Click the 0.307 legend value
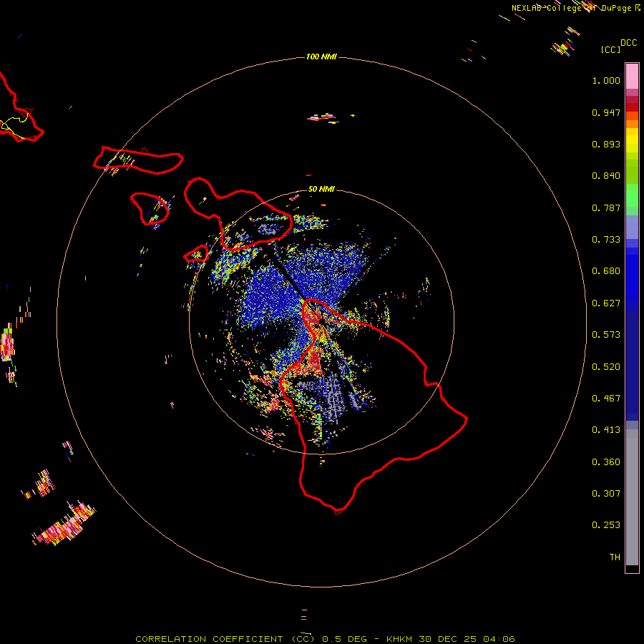 (x=606, y=494)
